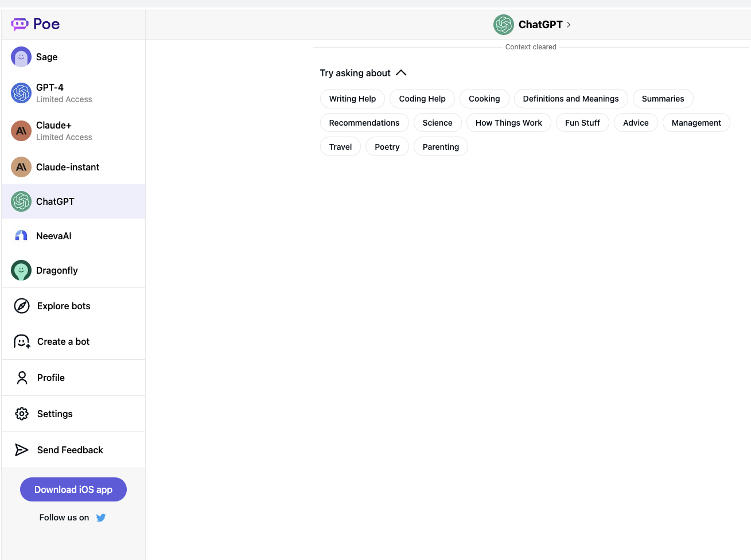Select the GPT-4 bot avatar
751x560 pixels.
(21, 93)
